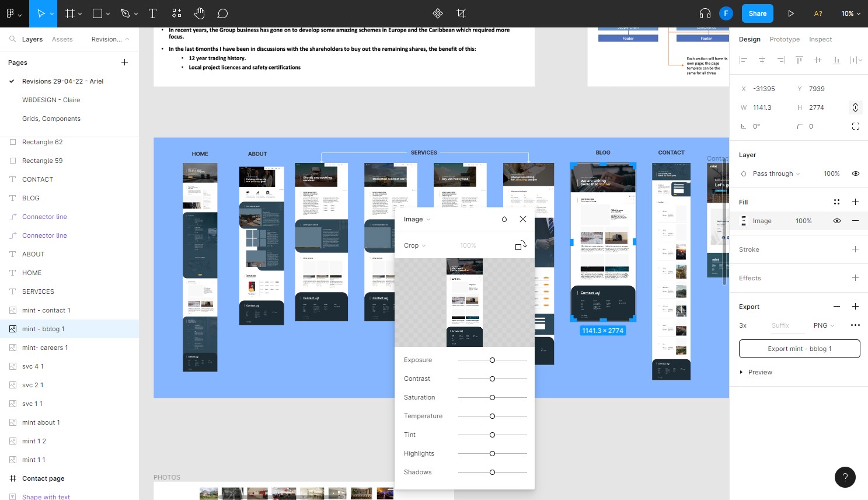Viewport: 868px width, 500px height.
Task: Click the Exposure slider handle
Action: click(x=492, y=360)
